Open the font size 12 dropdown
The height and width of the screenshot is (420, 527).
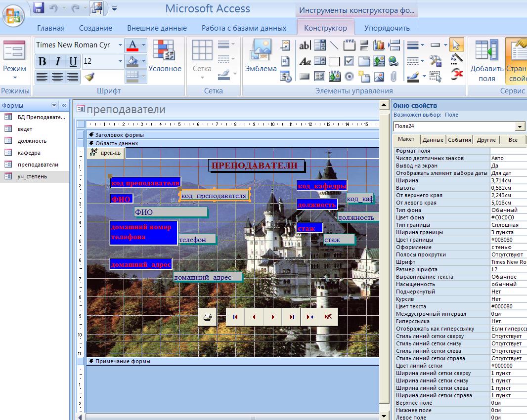120,61
